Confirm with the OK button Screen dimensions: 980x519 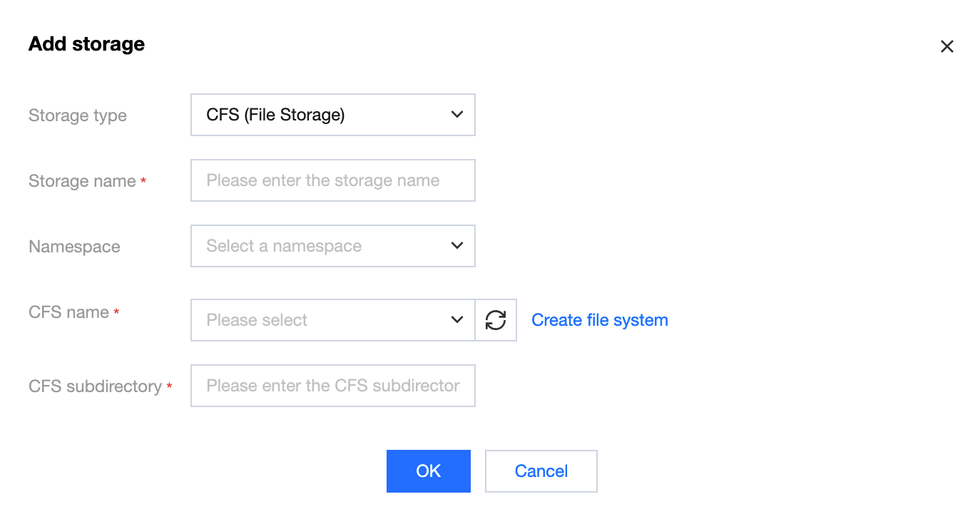pos(429,471)
